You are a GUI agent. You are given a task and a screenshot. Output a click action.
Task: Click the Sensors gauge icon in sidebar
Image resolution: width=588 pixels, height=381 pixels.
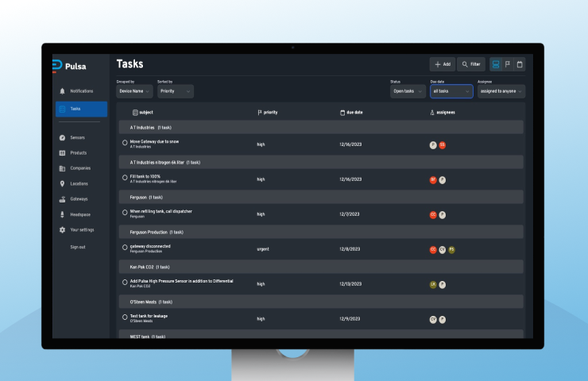click(x=62, y=138)
